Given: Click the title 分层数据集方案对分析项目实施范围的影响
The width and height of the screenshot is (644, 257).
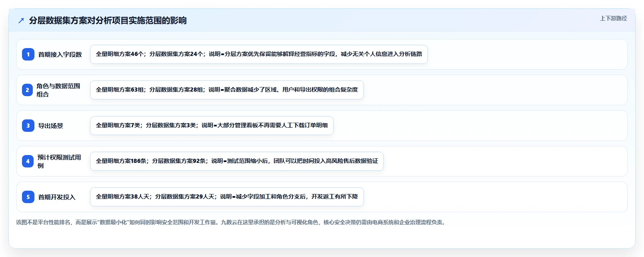Looking at the screenshot, I should pos(108,21).
